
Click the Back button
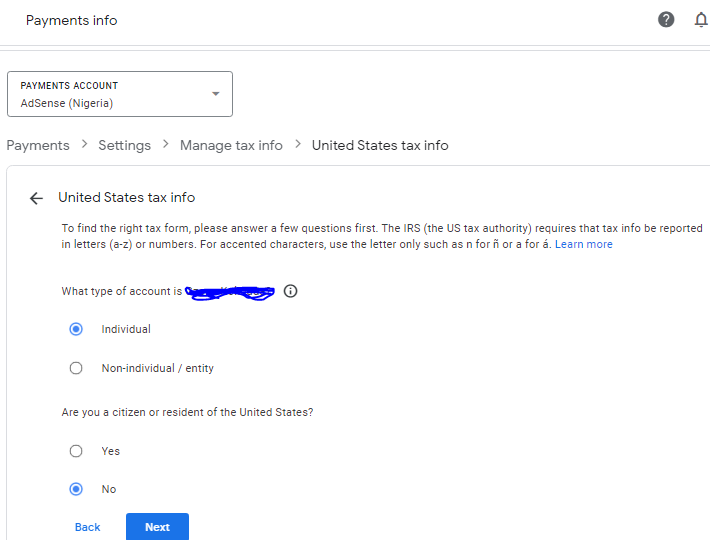click(88, 527)
